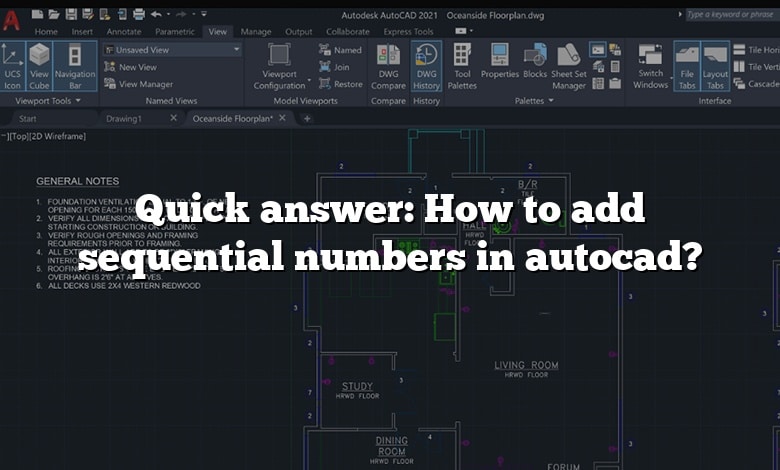
Task: Open the Redo history dropdown arrow
Action: coord(194,14)
